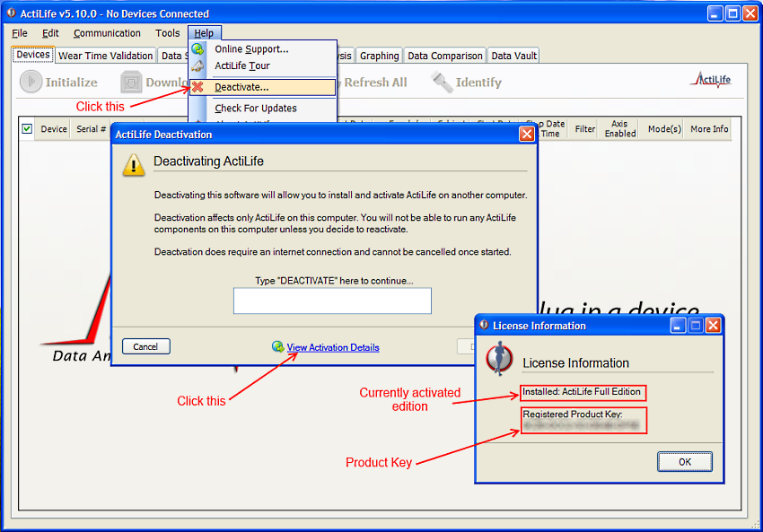Open the Communication menu
The image size is (763, 532).
107,33
